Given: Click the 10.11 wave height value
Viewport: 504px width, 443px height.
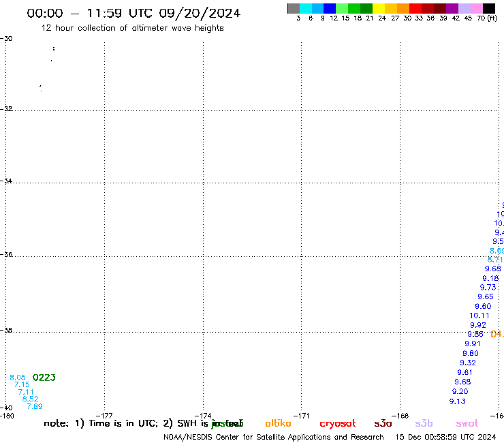Looking at the screenshot, I should [479, 316].
